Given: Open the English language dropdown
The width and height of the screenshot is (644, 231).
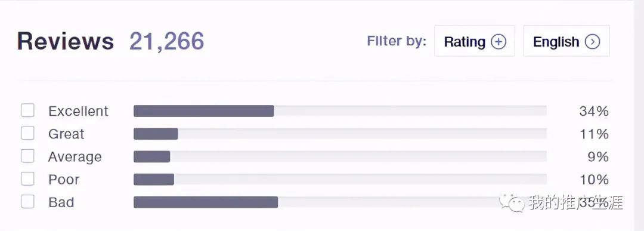Looking at the screenshot, I should pos(566,41).
